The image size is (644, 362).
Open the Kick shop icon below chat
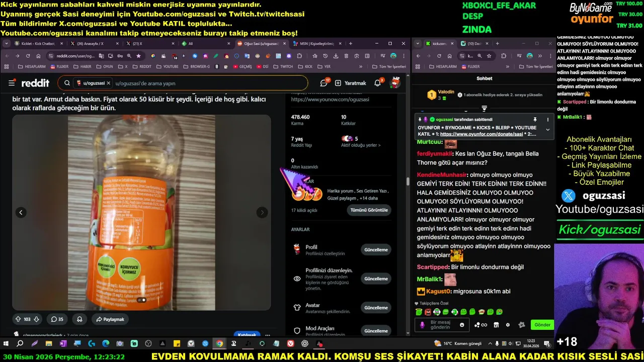tap(496, 325)
